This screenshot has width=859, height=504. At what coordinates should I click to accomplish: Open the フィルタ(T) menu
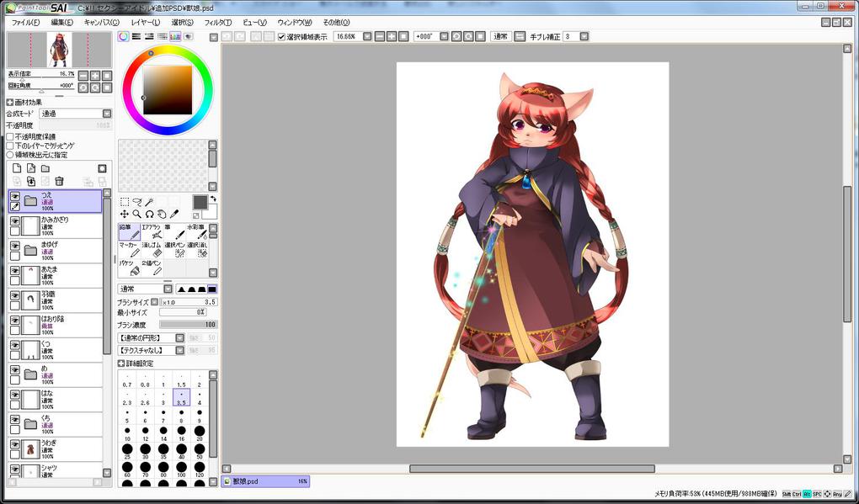coord(217,23)
